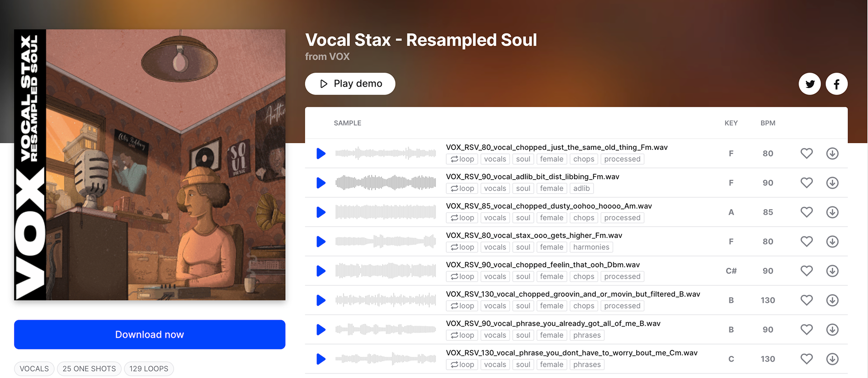Like the stax_ooo_gets_higher sample
Viewport: 868px width, 378px height.
807,241
